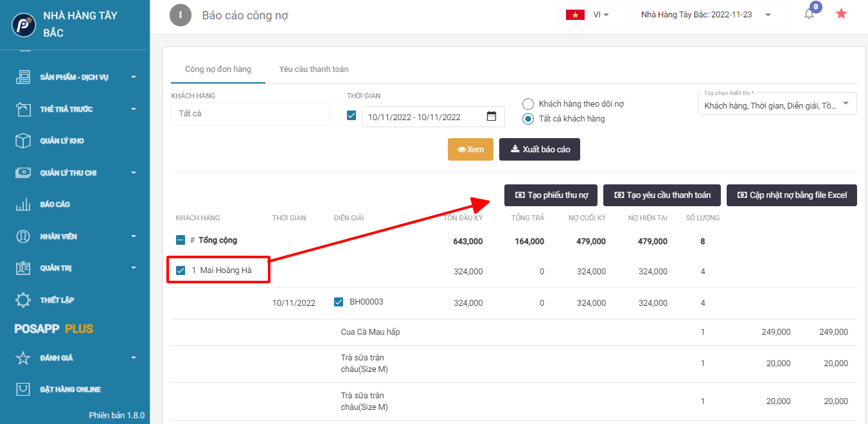Open the VI language dropdown

(x=592, y=15)
